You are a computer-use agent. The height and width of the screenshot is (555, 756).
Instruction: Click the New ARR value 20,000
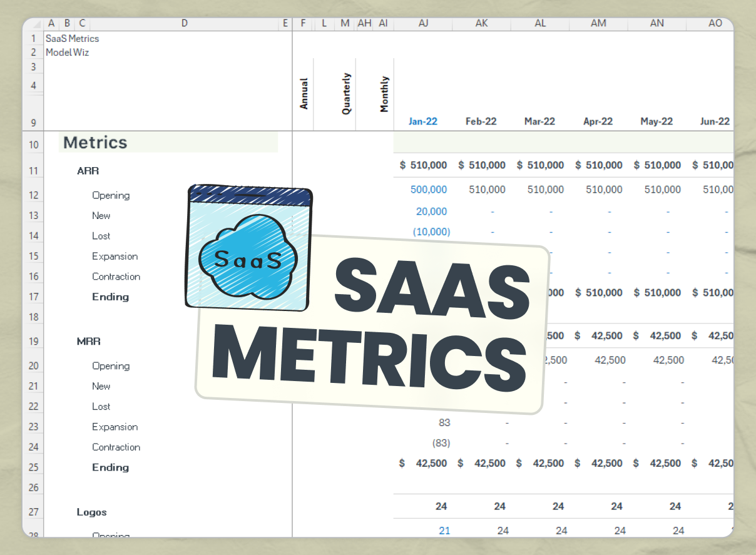coord(432,211)
